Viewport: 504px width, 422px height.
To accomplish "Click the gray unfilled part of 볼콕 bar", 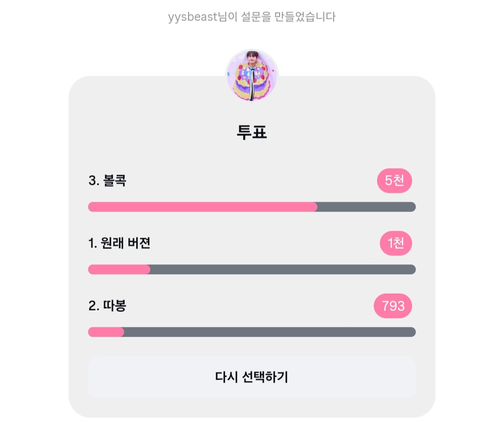I will point(366,207).
